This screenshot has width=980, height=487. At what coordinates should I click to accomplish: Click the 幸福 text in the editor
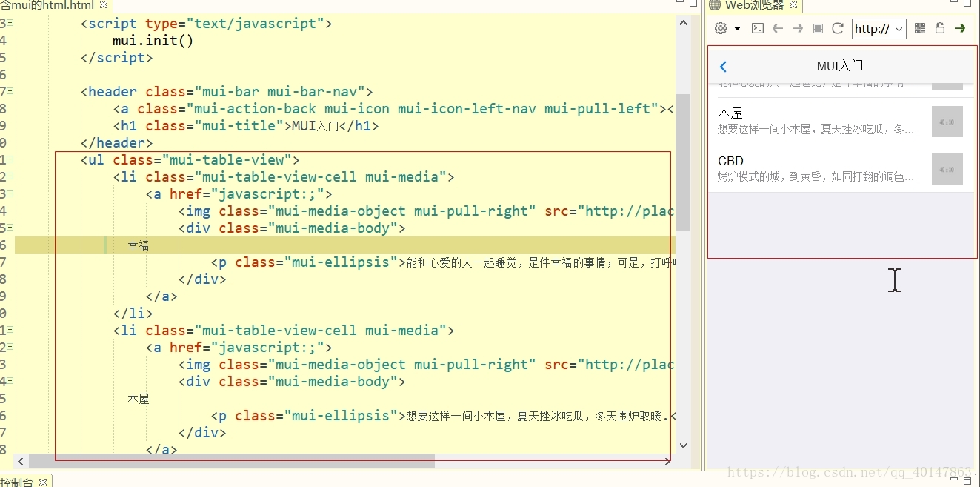click(x=138, y=245)
